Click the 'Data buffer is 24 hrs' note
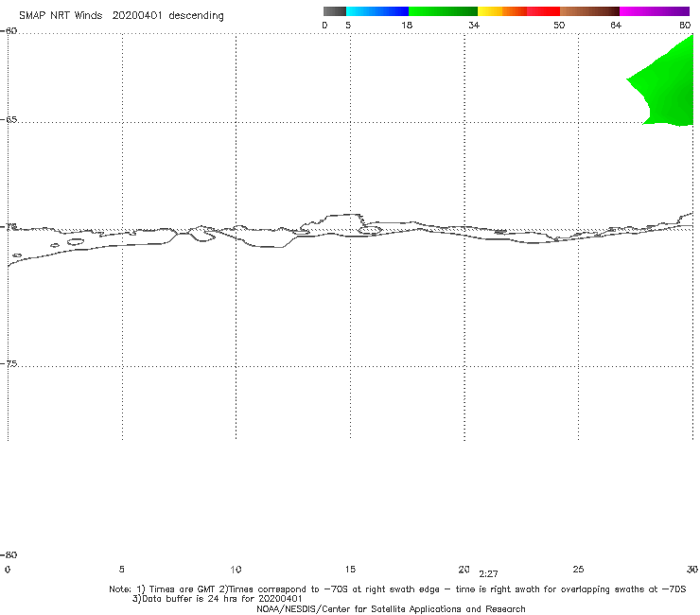 217,599
